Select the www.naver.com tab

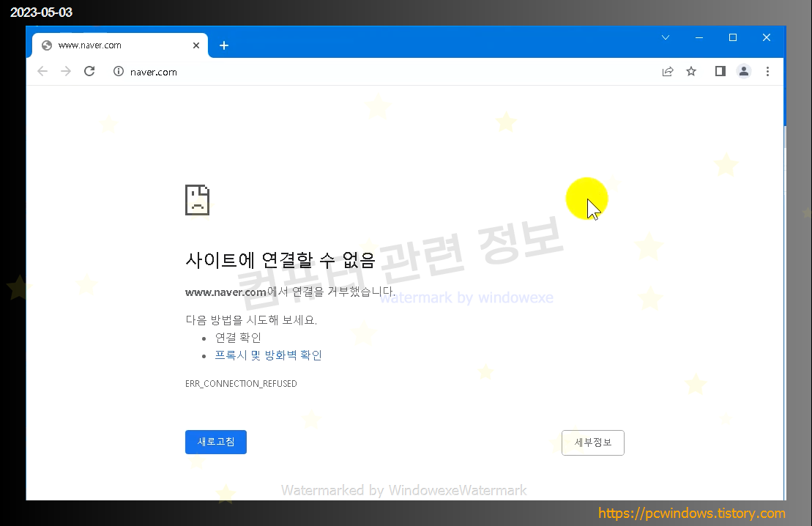pos(120,45)
